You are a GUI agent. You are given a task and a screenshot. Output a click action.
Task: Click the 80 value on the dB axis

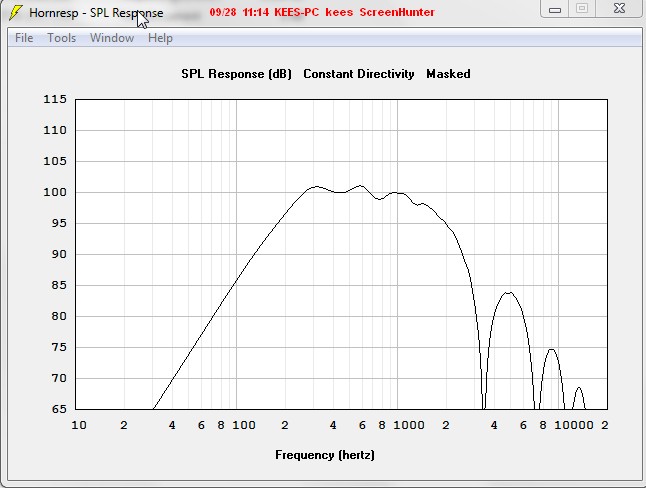click(x=59, y=316)
